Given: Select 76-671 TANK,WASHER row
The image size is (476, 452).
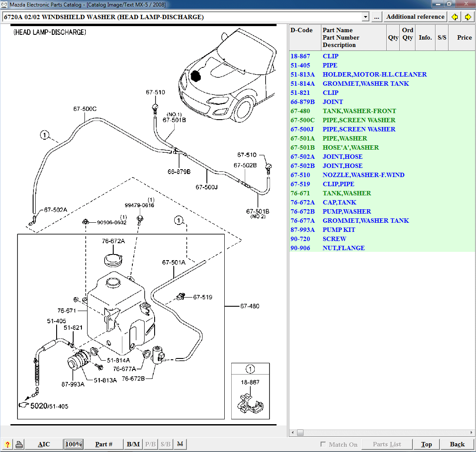Looking at the screenshot, I should point(382,193).
